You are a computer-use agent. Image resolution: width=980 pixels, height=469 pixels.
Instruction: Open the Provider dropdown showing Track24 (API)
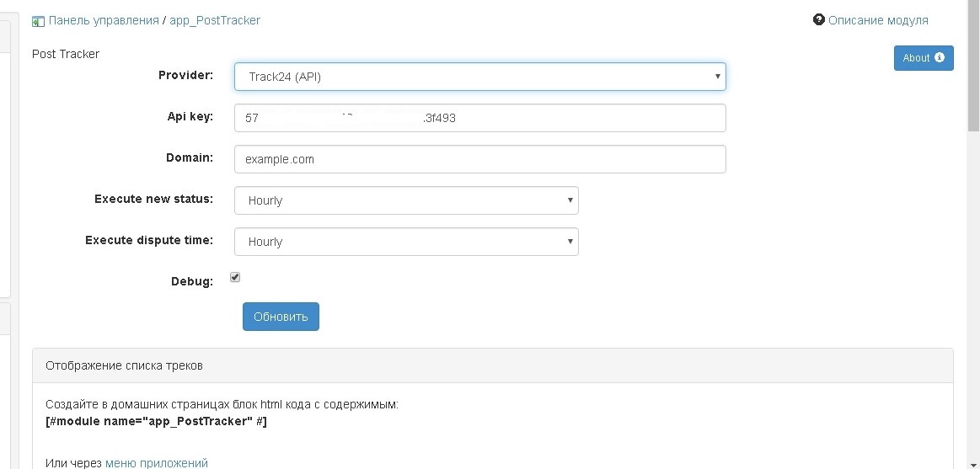pos(479,77)
